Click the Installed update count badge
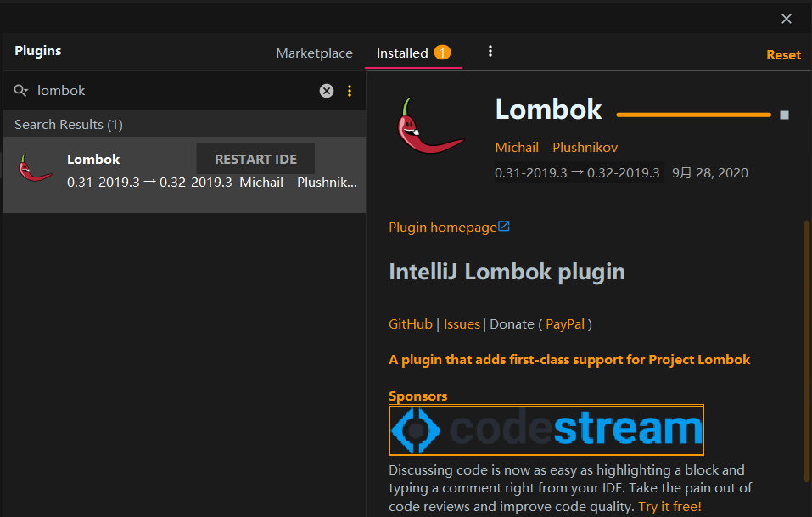The height and width of the screenshot is (517, 812). [442, 53]
